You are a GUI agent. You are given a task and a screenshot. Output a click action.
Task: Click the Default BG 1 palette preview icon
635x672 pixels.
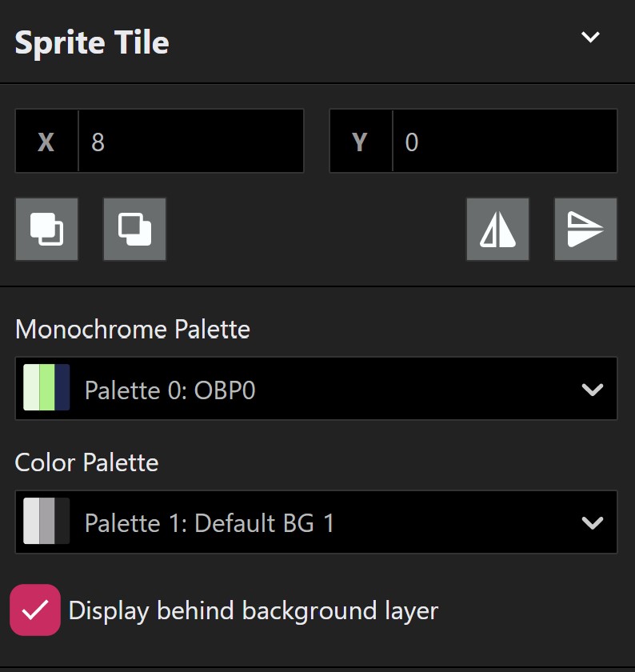46,521
